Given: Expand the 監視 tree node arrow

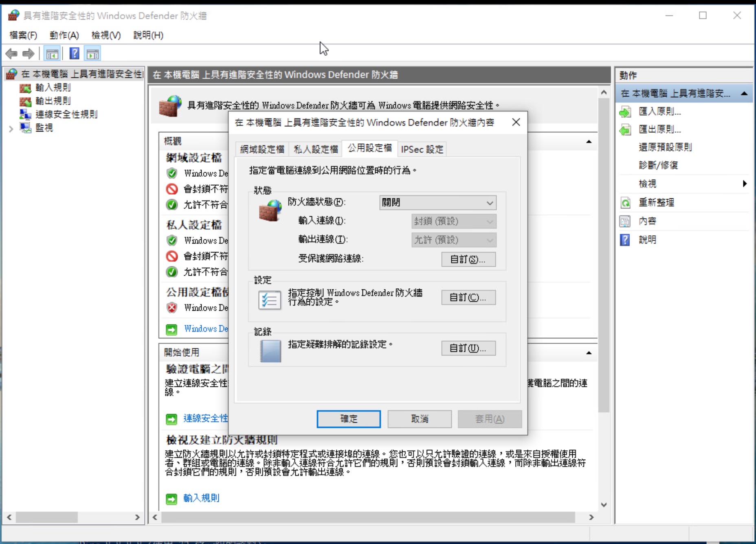Looking at the screenshot, I should pyautogui.click(x=11, y=129).
